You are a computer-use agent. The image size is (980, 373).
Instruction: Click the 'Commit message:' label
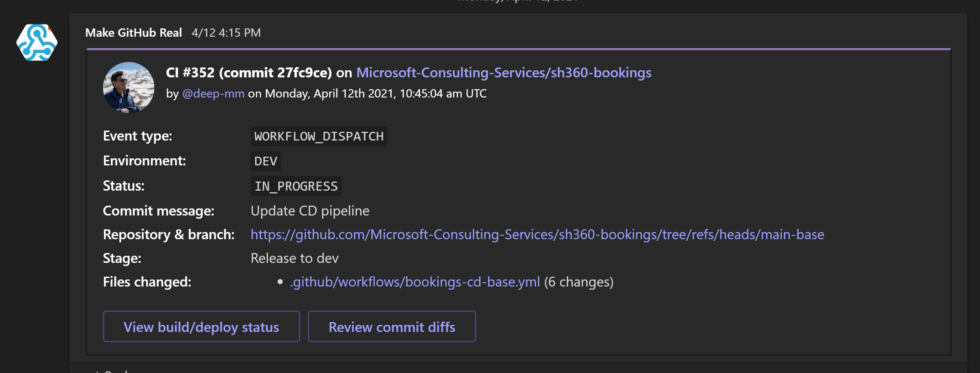[x=159, y=211]
